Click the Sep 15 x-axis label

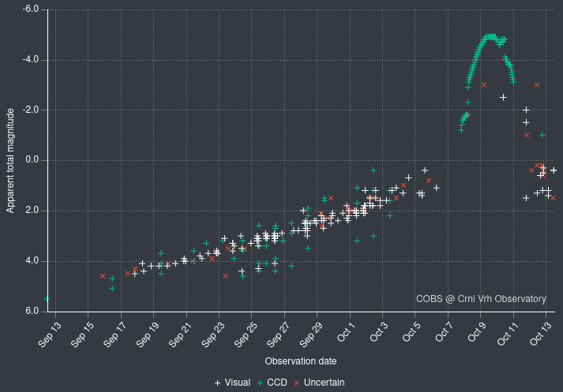tap(82, 334)
